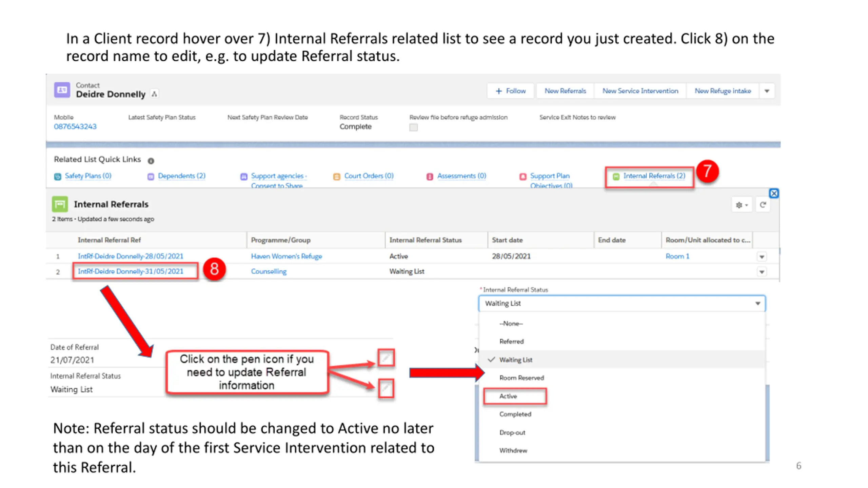Screen dimensions: 868x488
Task: Select Drop-out status option
Action: coord(622,432)
